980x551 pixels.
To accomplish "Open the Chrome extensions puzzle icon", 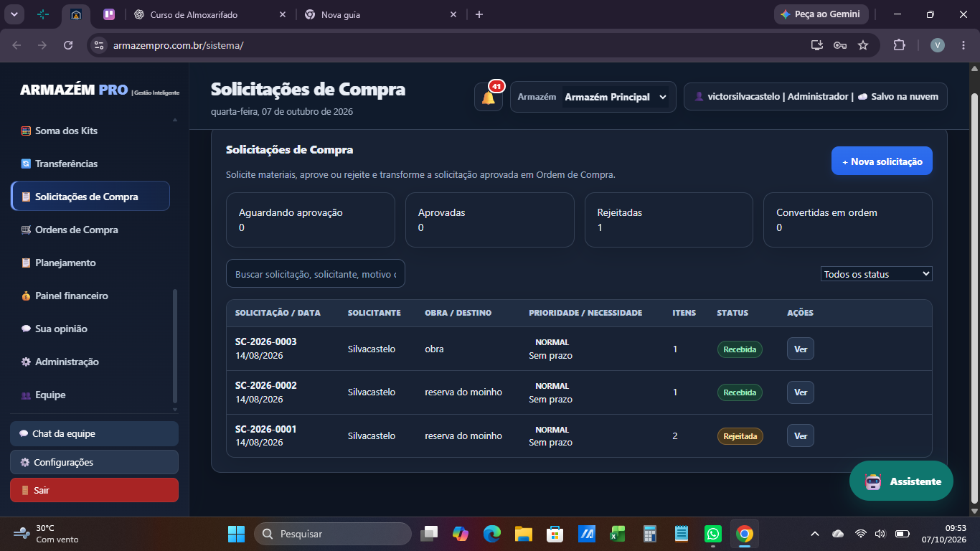I will (x=899, y=45).
